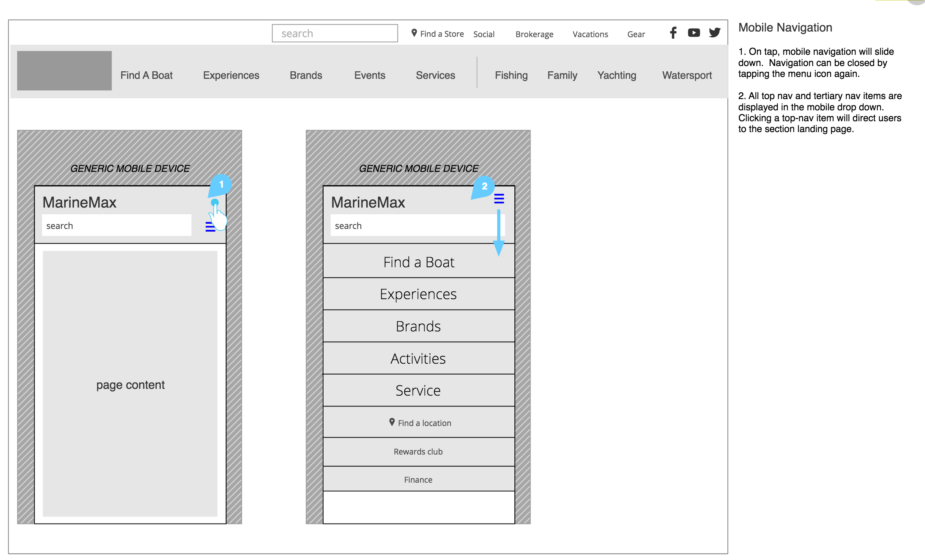Click the Brokerage top link
Screen dimensions: 925x560
pos(534,34)
